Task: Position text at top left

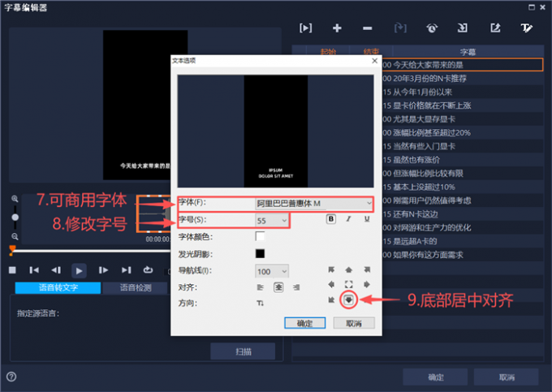Action: tap(331, 269)
